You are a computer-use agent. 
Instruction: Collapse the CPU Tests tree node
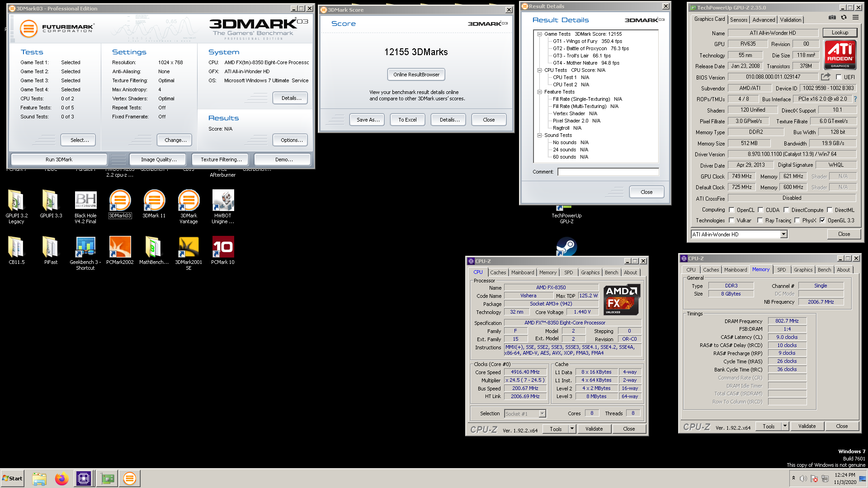(x=539, y=70)
